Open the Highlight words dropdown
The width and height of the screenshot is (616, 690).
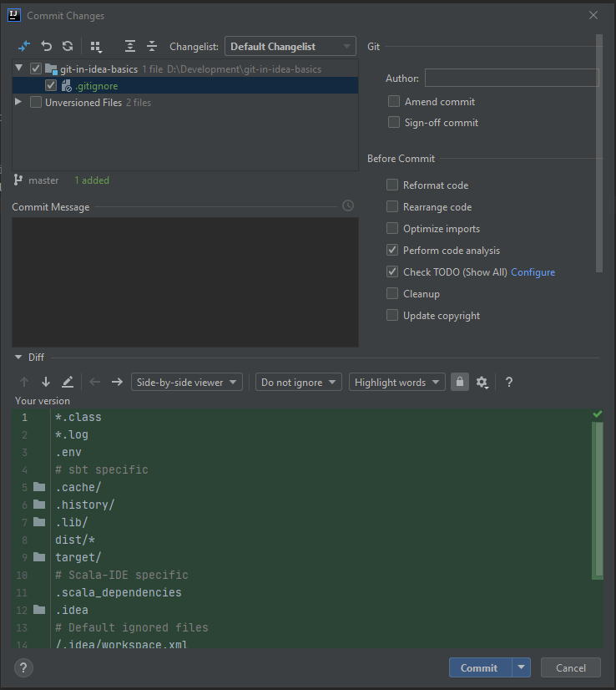(397, 382)
